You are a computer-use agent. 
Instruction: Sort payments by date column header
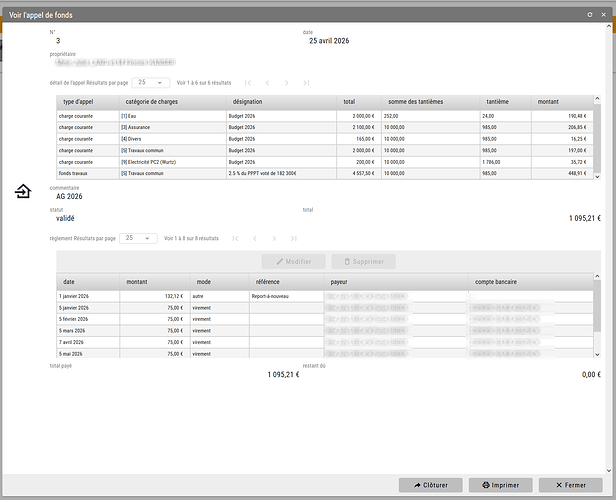tap(88, 282)
